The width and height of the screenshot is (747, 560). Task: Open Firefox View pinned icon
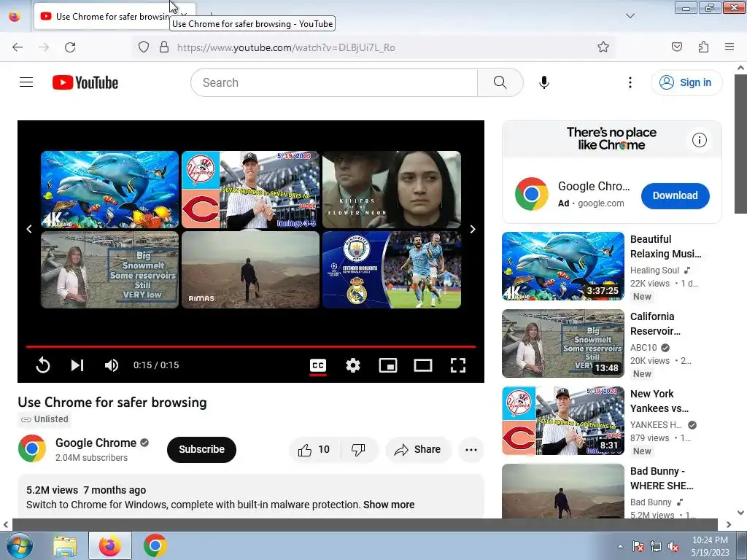pos(15,17)
